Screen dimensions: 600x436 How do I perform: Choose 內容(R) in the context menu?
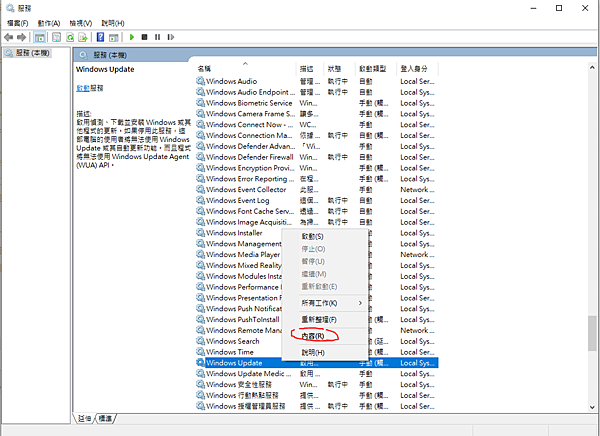coord(325,336)
